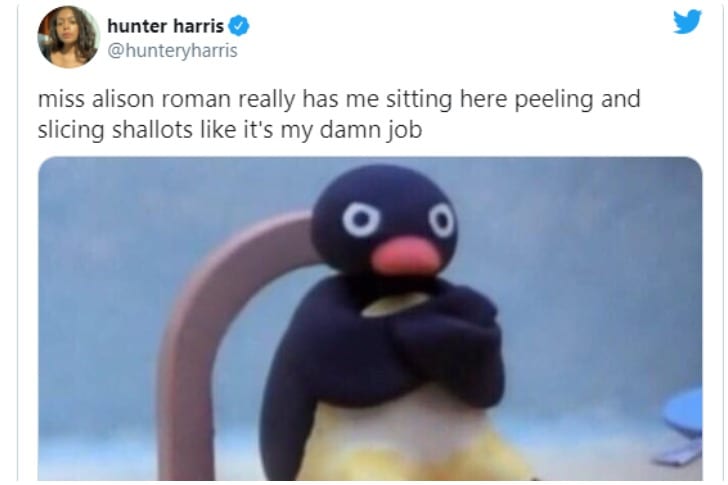Click the word "peeling" in the tweet

[554, 100]
